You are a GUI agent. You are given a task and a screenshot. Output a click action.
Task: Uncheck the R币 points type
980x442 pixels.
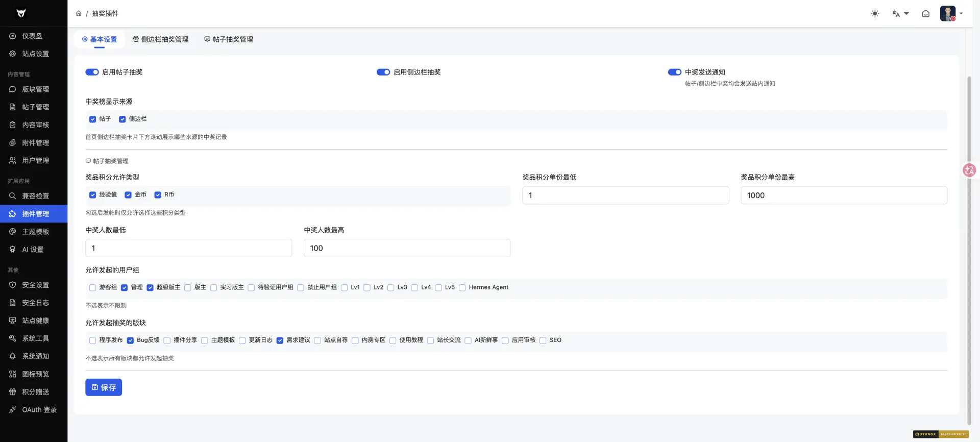[x=158, y=195]
